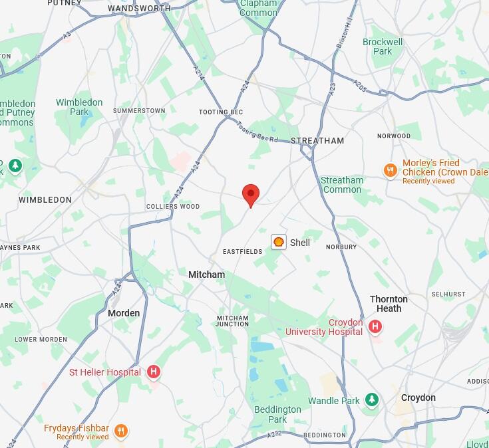489x448 pixels.
Task: Select the St Helier Hospital marker icon
Action: click(154, 372)
